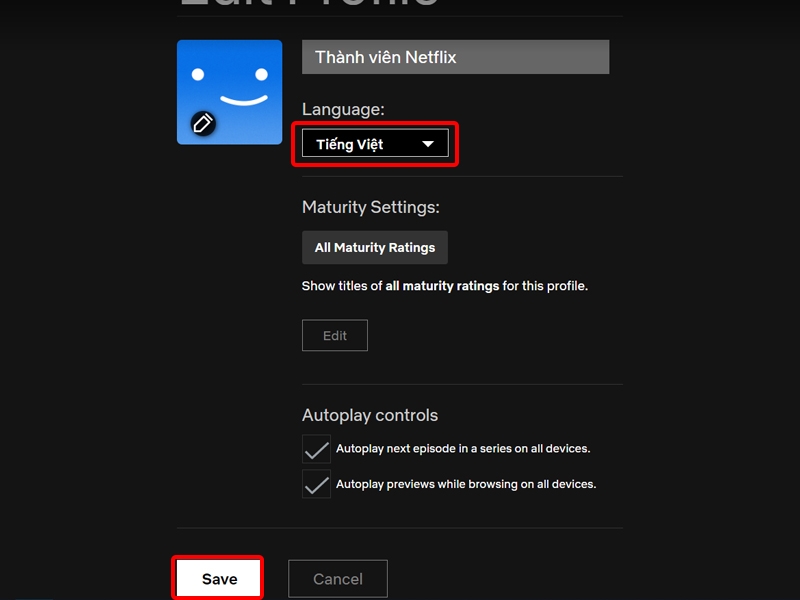
Task: Click 'Autoplay previews while browsing' label
Action: click(466, 484)
